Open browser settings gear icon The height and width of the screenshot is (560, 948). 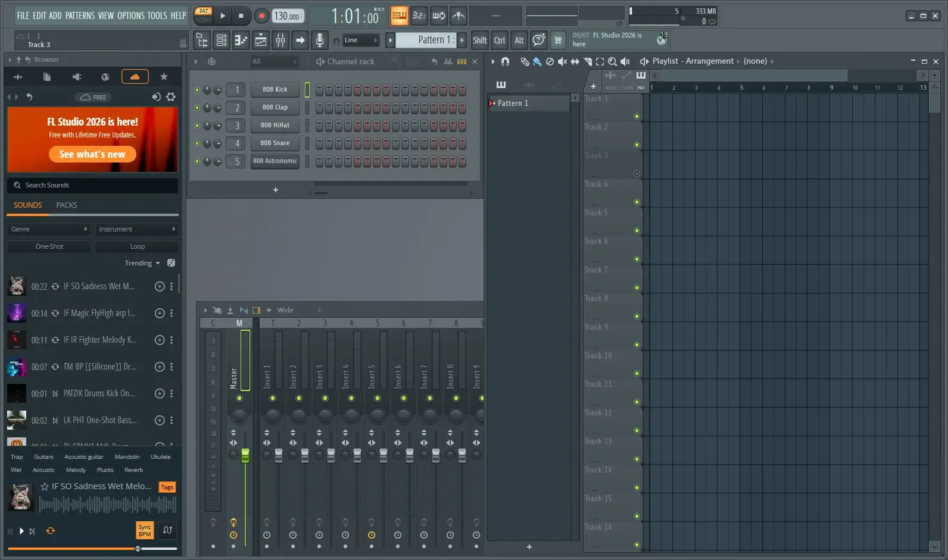click(171, 97)
